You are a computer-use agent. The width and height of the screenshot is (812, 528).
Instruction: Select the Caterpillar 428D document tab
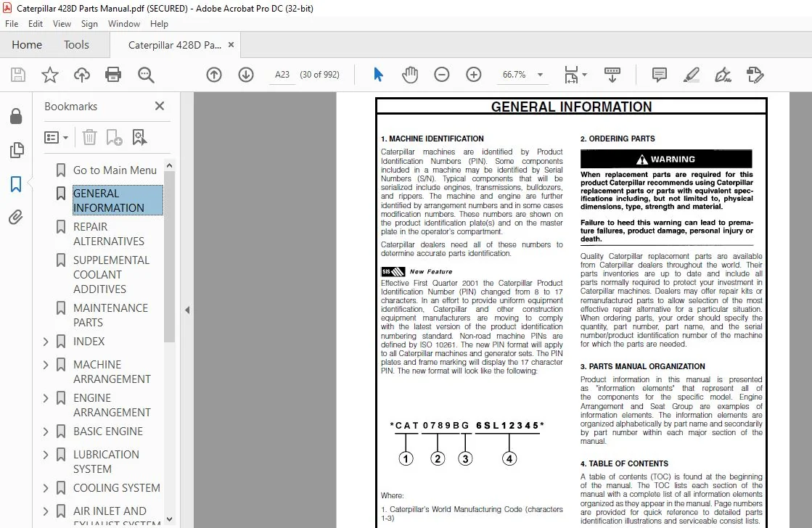coord(174,45)
